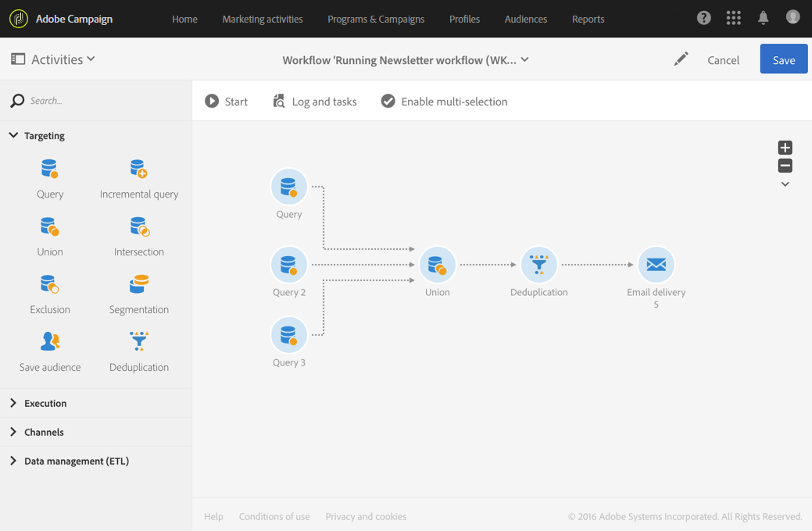The height and width of the screenshot is (531, 812).
Task: Open the Help footer link
Action: coord(213,516)
